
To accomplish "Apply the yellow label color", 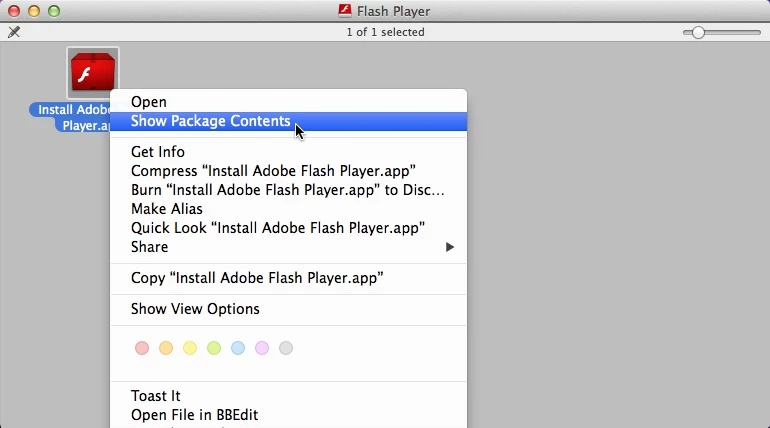I will point(190,348).
